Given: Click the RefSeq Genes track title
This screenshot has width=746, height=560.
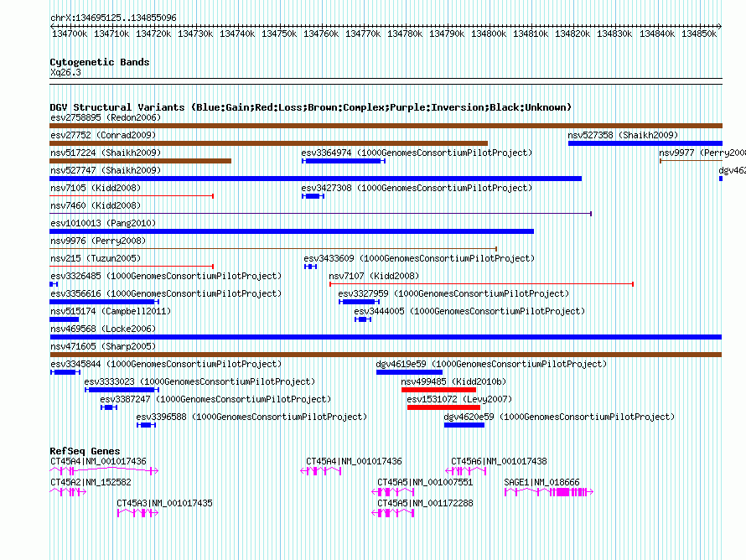Looking at the screenshot, I should point(85,450).
